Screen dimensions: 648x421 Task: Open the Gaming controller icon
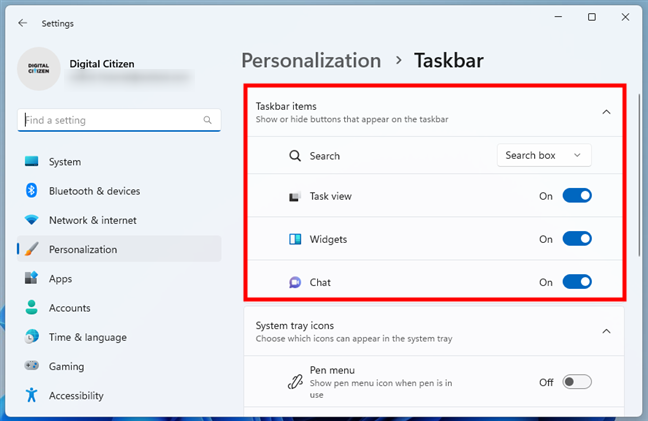pos(31,366)
